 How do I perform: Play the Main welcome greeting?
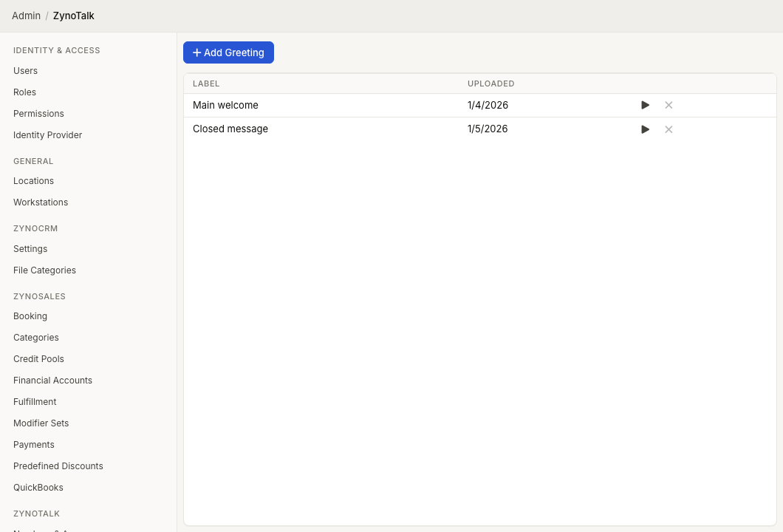coord(645,105)
